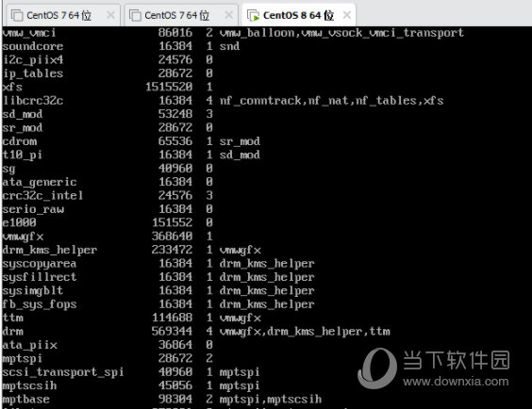Click the e1000 module name
The width and height of the screenshot is (532, 409).
19,222
